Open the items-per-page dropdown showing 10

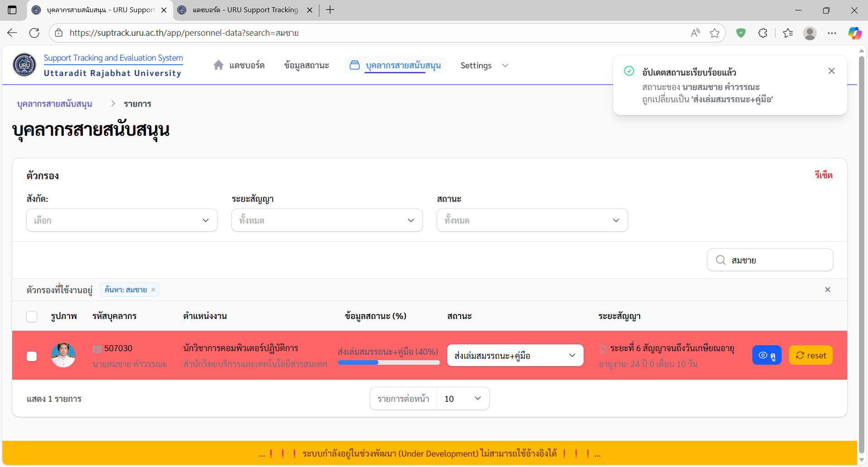(x=462, y=398)
